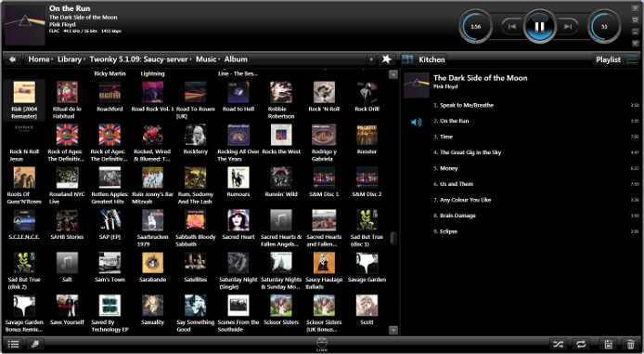Open the Ritual de lo Habitual album
This screenshot has width=644, height=354.
67,99
